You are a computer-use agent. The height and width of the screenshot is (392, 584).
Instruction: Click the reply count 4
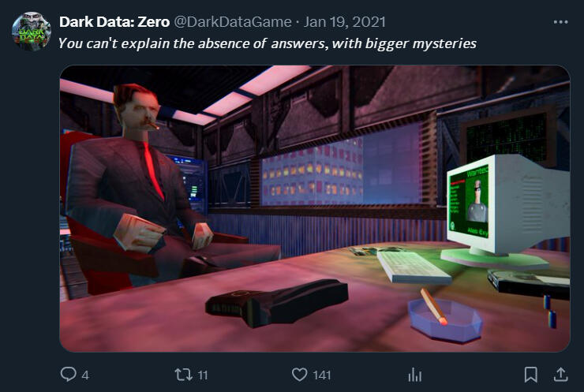click(x=85, y=375)
